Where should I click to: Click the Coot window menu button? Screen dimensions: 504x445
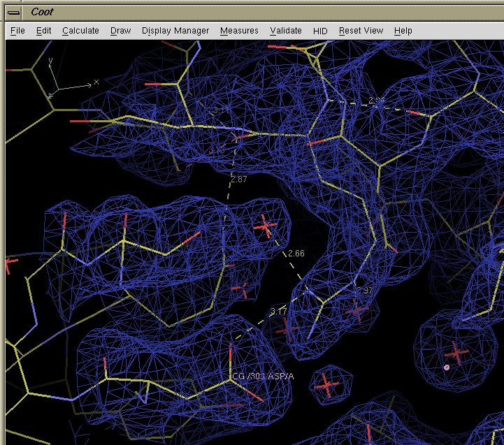coord(13,13)
